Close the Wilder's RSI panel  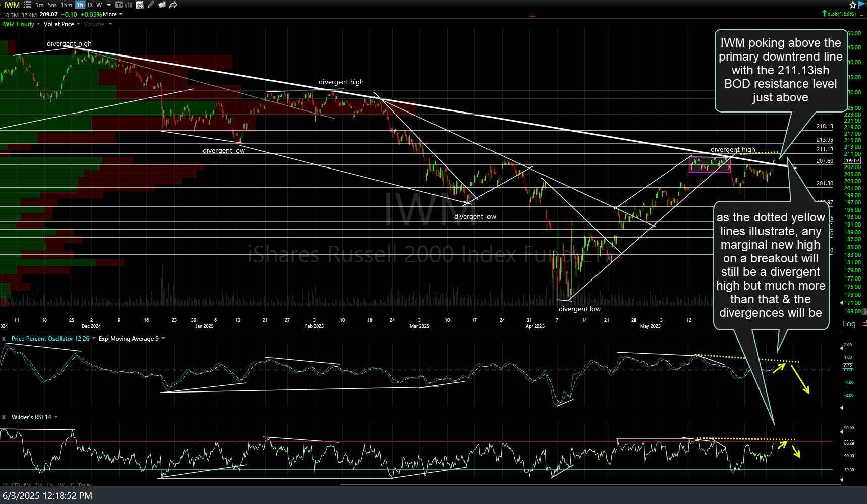click(4, 417)
